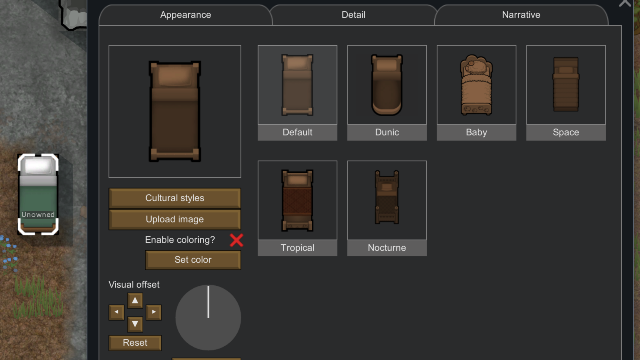Screen dimensions: 640x360
Task: Pick the Tropical bed style
Action: [x=298, y=208]
